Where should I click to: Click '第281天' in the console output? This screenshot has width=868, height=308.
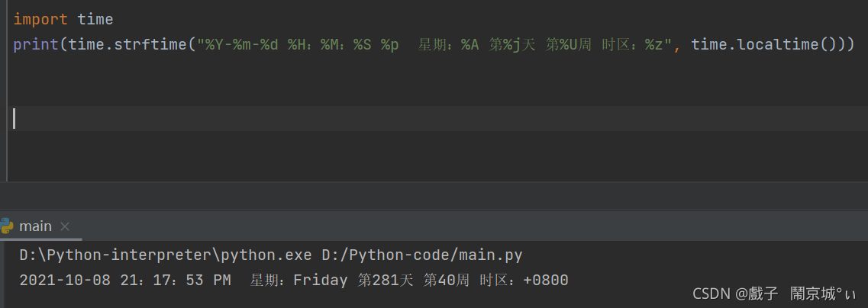[x=386, y=281]
